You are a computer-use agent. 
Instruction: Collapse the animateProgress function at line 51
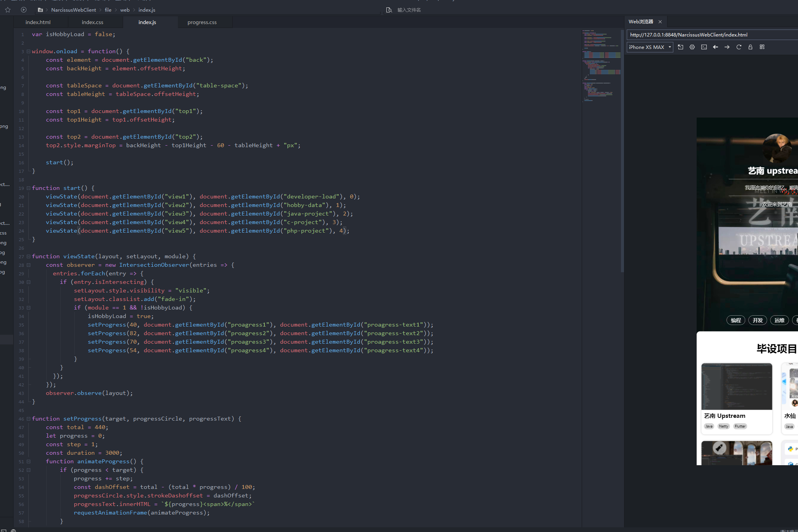[28, 461]
